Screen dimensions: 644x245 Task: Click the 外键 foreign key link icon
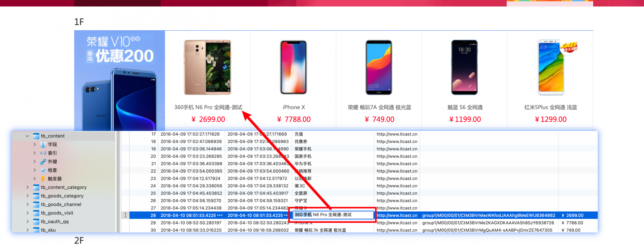click(43, 162)
